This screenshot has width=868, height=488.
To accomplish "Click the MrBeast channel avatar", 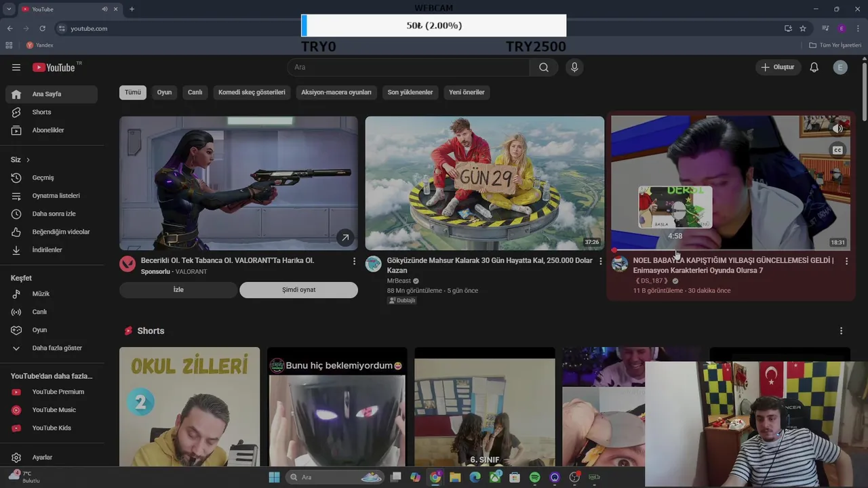I will [374, 264].
